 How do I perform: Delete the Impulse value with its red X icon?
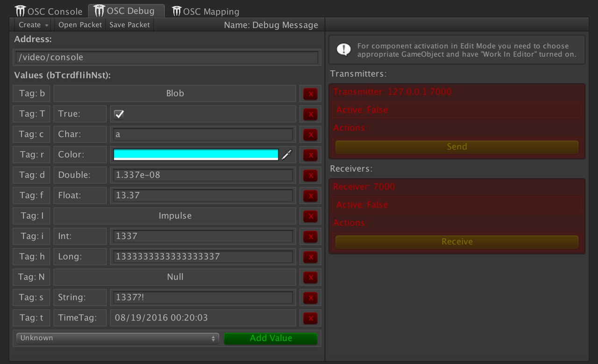pyautogui.click(x=310, y=216)
